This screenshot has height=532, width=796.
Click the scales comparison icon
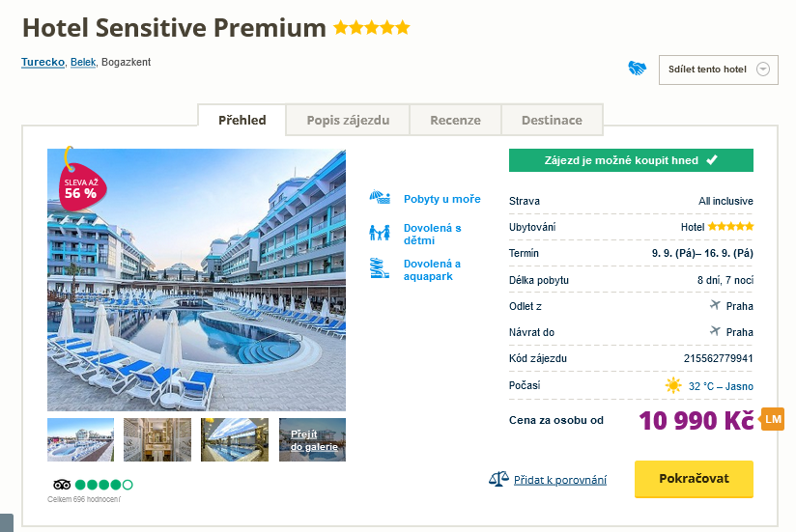(x=498, y=479)
